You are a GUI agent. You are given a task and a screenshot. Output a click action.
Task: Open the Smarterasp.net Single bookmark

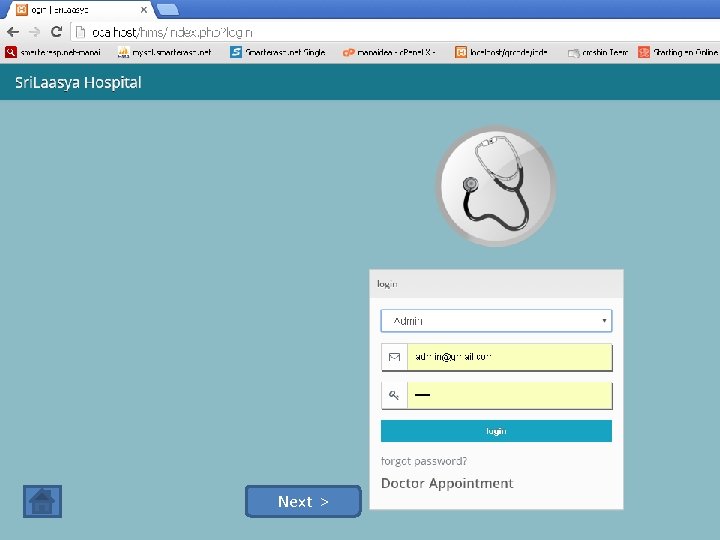278,52
